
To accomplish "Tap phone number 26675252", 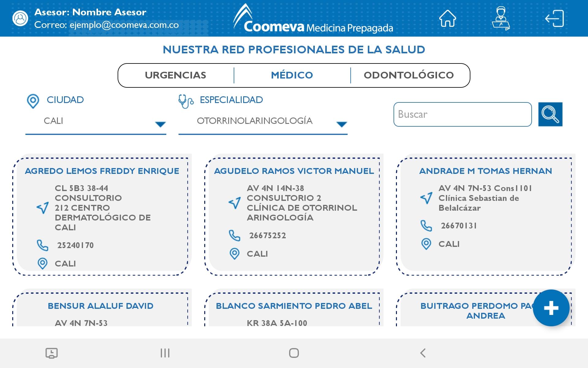I will coord(267,236).
